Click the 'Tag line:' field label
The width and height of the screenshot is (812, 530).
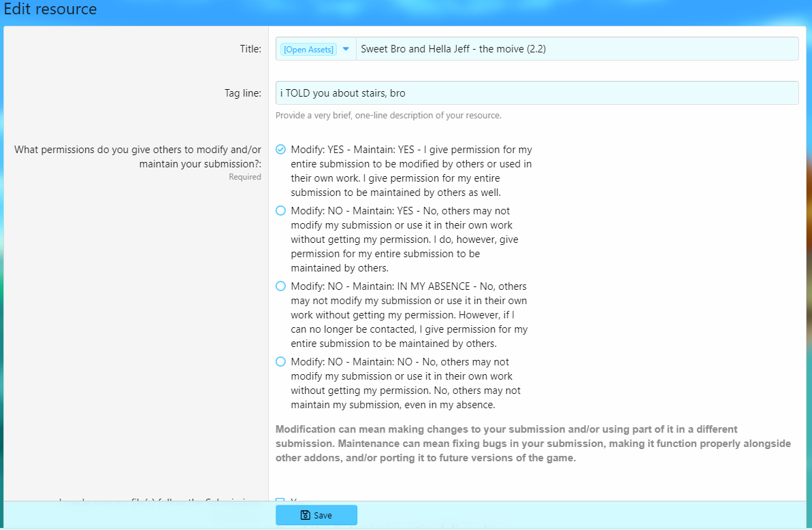coord(243,93)
